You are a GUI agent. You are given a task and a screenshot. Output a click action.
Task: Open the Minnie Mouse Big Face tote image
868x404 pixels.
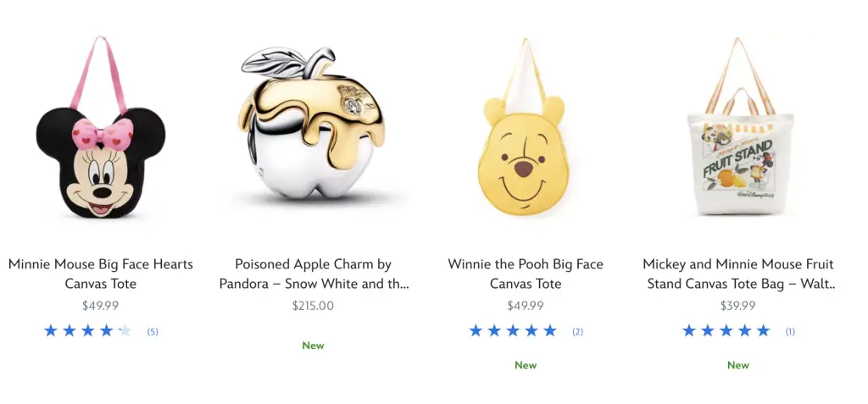(101, 127)
